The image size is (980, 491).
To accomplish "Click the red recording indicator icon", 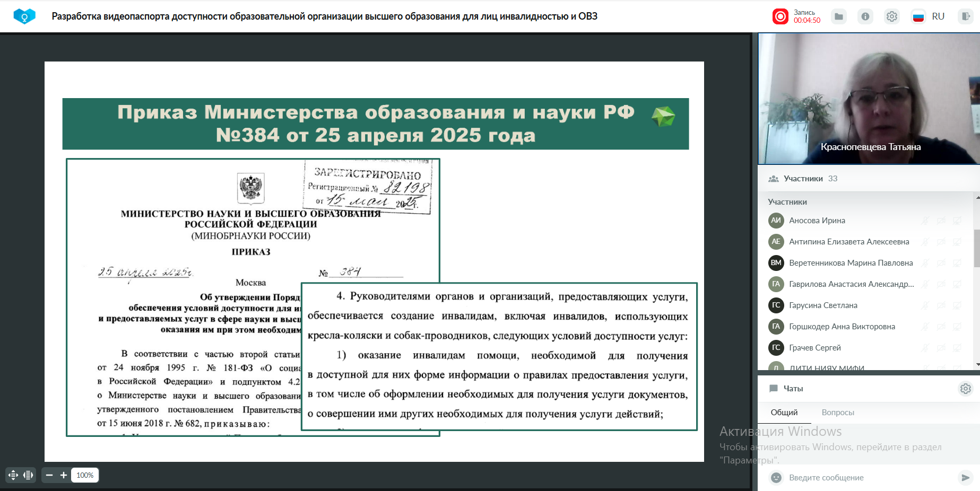I will [780, 16].
